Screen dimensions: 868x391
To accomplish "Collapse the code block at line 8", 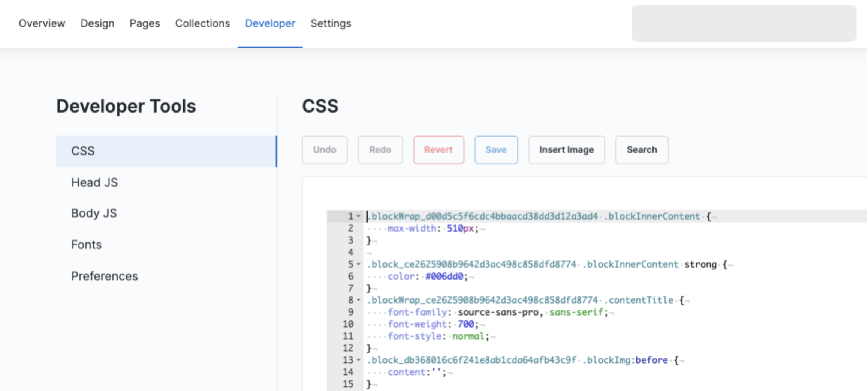I will (x=358, y=300).
